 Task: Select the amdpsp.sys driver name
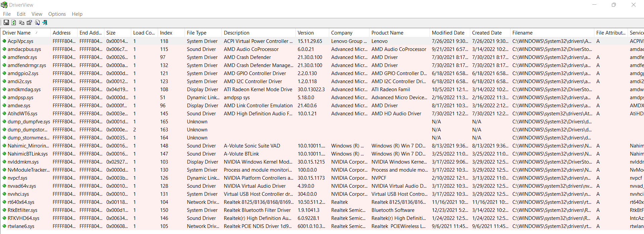tap(20, 98)
